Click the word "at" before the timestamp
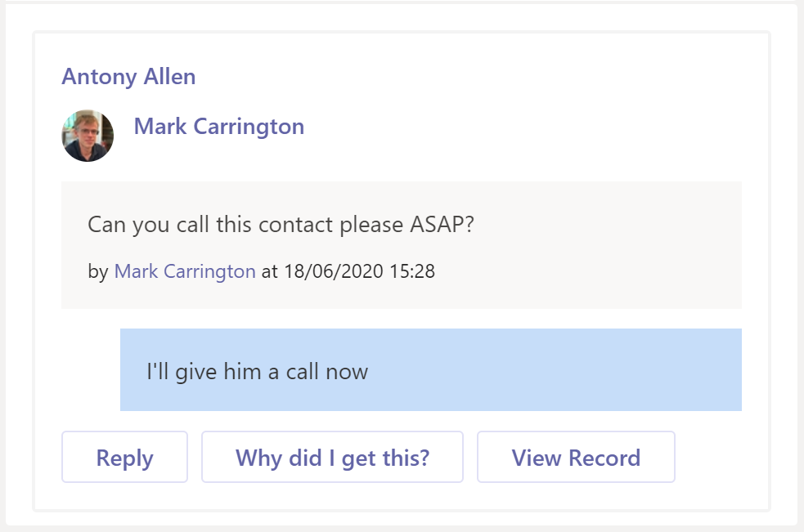Image resolution: width=804 pixels, height=532 pixels. click(269, 271)
